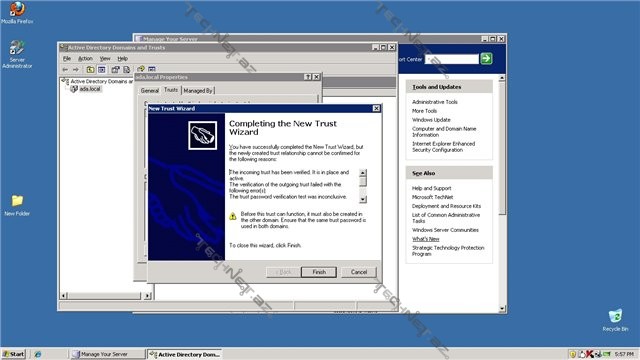The image size is (640, 360).
Task: Click the system clock showing 5:57 PM
Action: (624, 354)
